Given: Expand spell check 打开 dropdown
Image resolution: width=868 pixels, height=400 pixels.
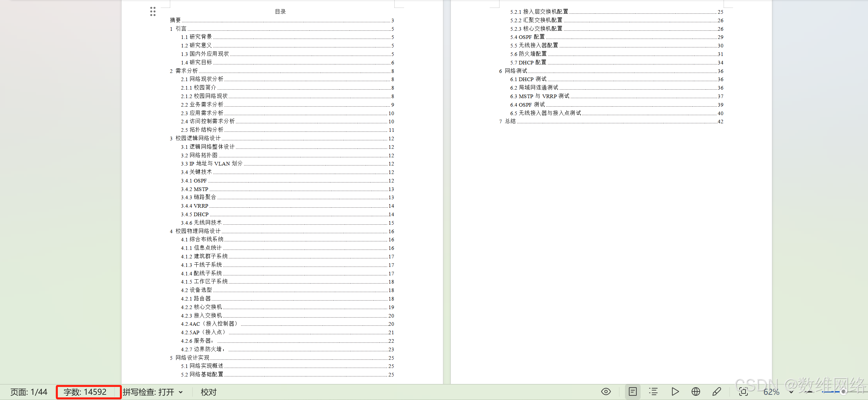Looking at the screenshot, I should click(181, 392).
